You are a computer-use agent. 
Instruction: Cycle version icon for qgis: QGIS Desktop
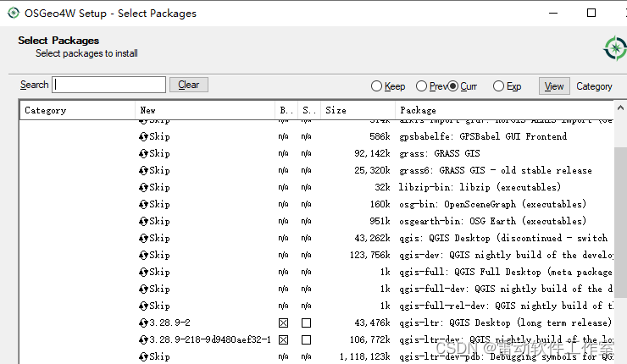[x=143, y=238]
